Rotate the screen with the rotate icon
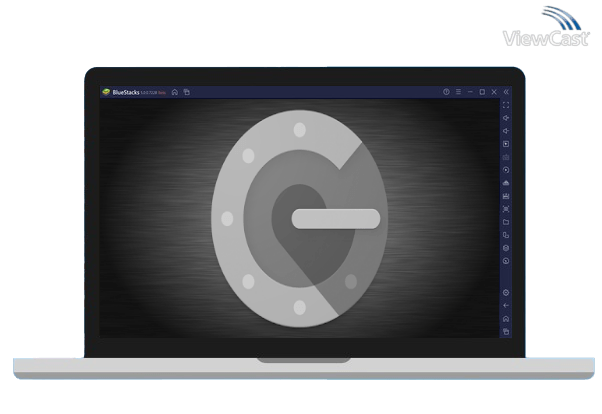This screenshot has width=602, height=414. coord(506,235)
